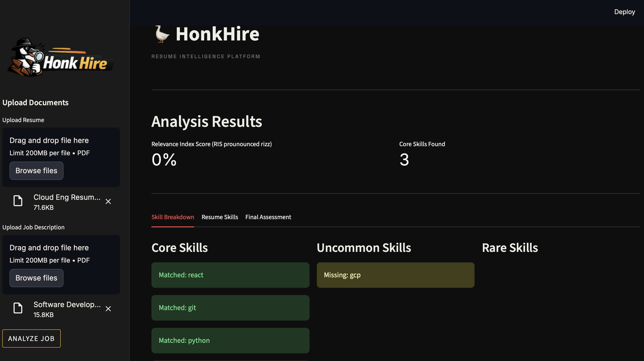Click the goose emoji beside the HonkHire title
The height and width of the screenshot is (361, 644).
click(x=162, y=34)
